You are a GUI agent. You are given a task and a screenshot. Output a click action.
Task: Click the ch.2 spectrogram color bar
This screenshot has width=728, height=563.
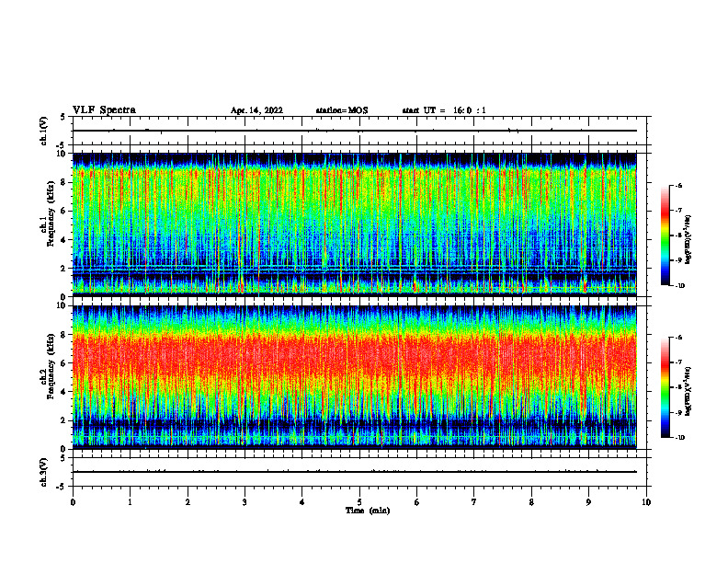(665, 387)
